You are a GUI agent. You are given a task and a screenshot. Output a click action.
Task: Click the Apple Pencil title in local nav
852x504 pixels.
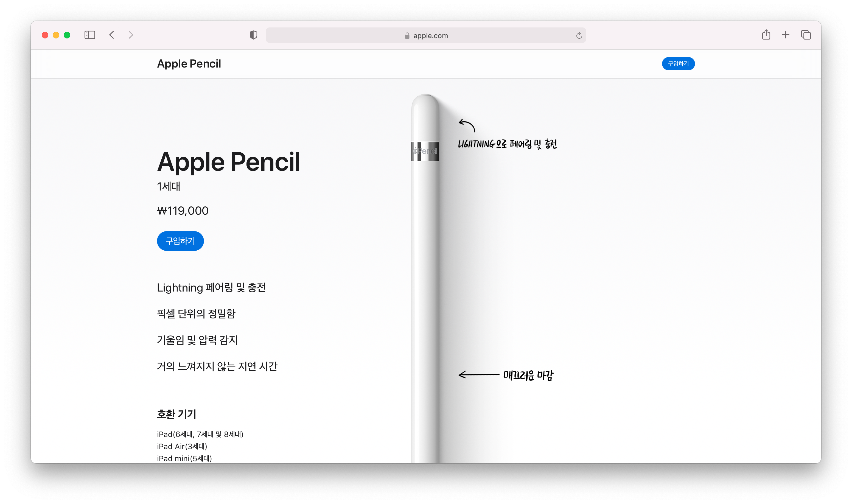pyautogui.click(x=189, y=63)
